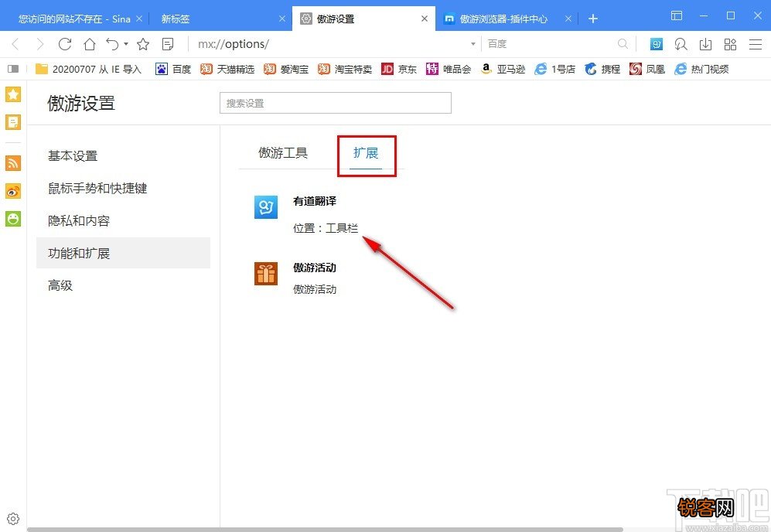Open the extensions grid icon
Image resolution: width=771 pixels, height=532 pixels.
click(730, 44)
